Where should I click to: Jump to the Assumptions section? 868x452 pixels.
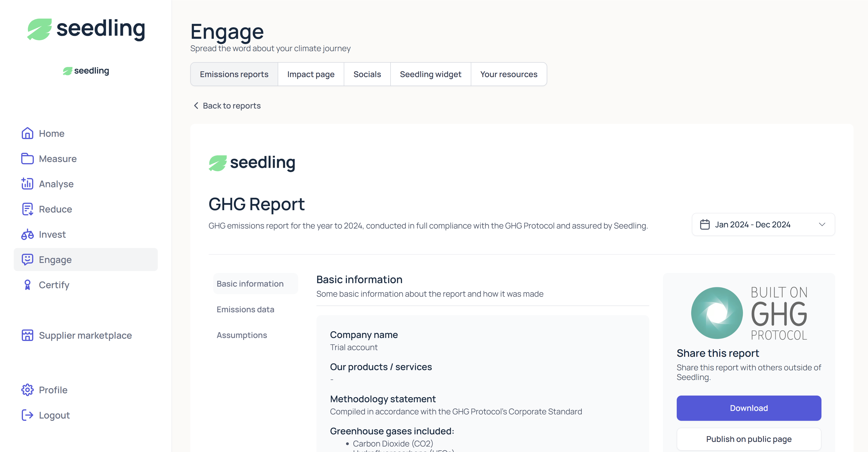[x=242, y=335]
